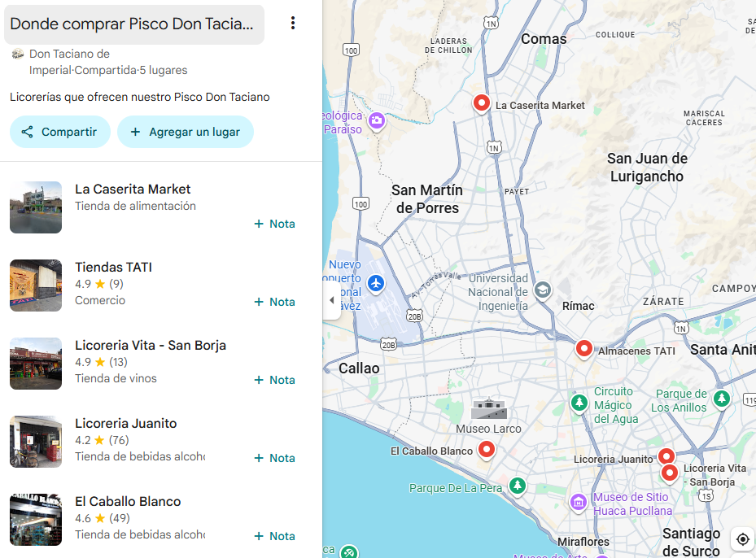Click Almacenes TATI red map pin
This screenshot has width=756, height=558.
point(583,348)
